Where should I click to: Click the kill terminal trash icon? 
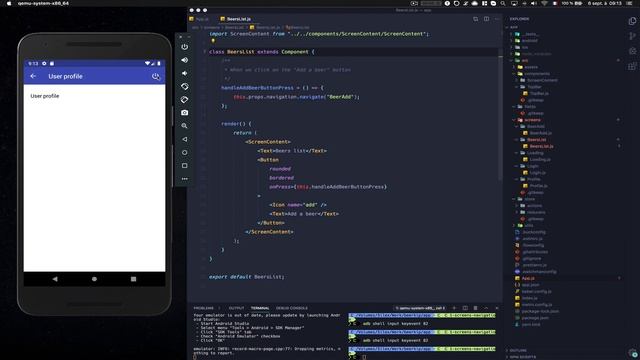click(476, 308)
